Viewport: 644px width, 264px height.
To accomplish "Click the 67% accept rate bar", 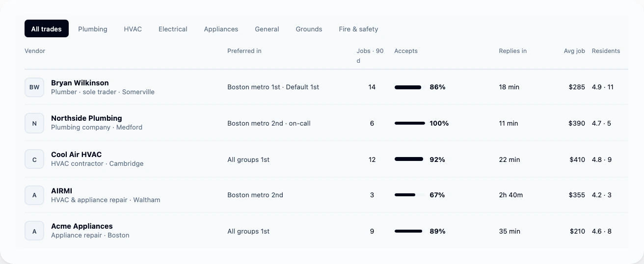I will (410, 195).
